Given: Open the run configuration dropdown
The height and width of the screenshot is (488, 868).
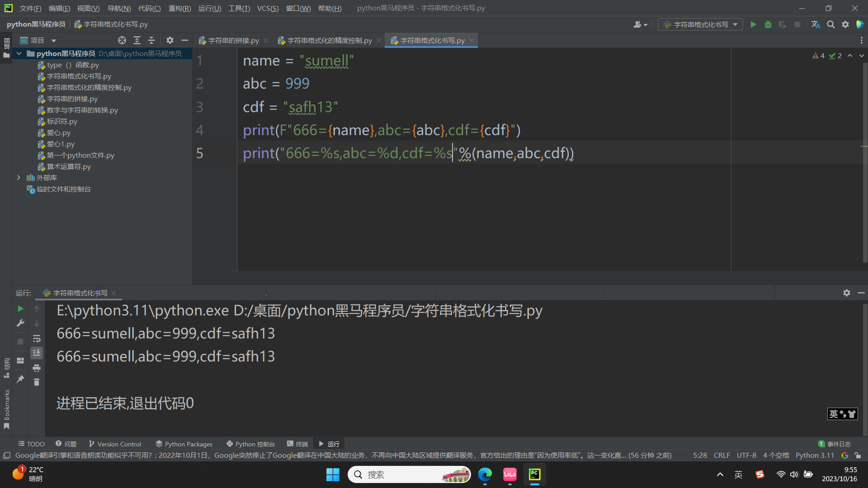Looking at the screenshot, I should [x=700, y=24].
